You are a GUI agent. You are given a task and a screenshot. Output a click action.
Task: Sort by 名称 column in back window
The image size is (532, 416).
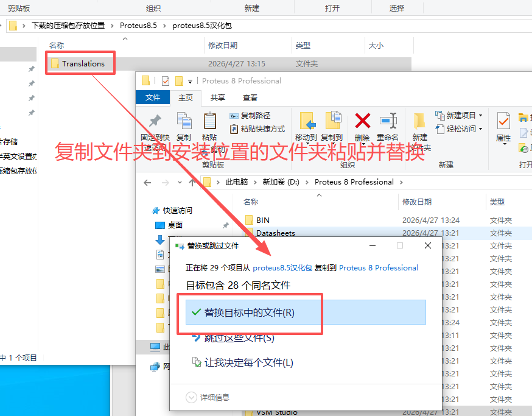[x=57, y=45]
